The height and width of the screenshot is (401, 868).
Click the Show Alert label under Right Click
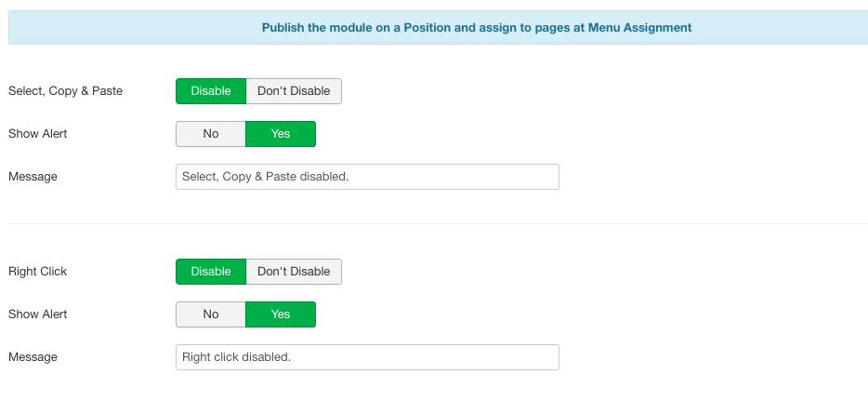38,314
